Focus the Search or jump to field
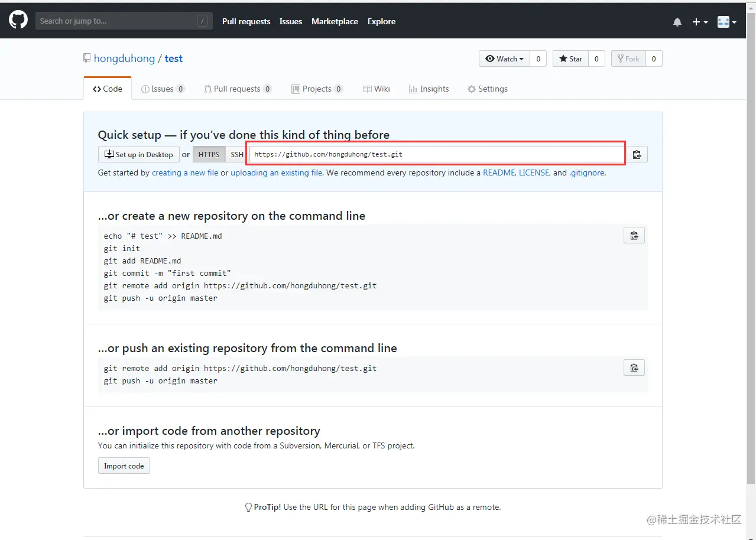The image size is (756, 540). (x=123, y=21)
